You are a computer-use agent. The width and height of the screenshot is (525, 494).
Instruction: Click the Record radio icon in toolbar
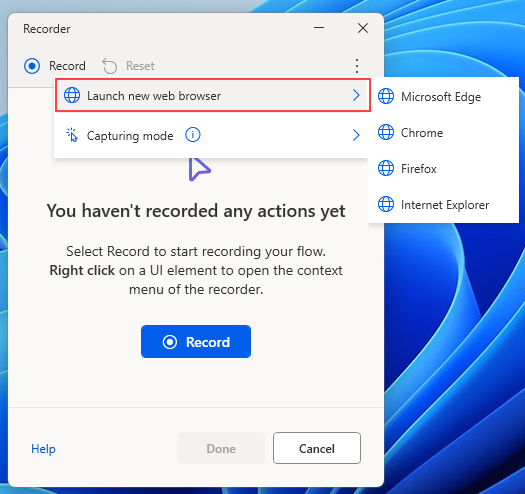pos(32,66)
